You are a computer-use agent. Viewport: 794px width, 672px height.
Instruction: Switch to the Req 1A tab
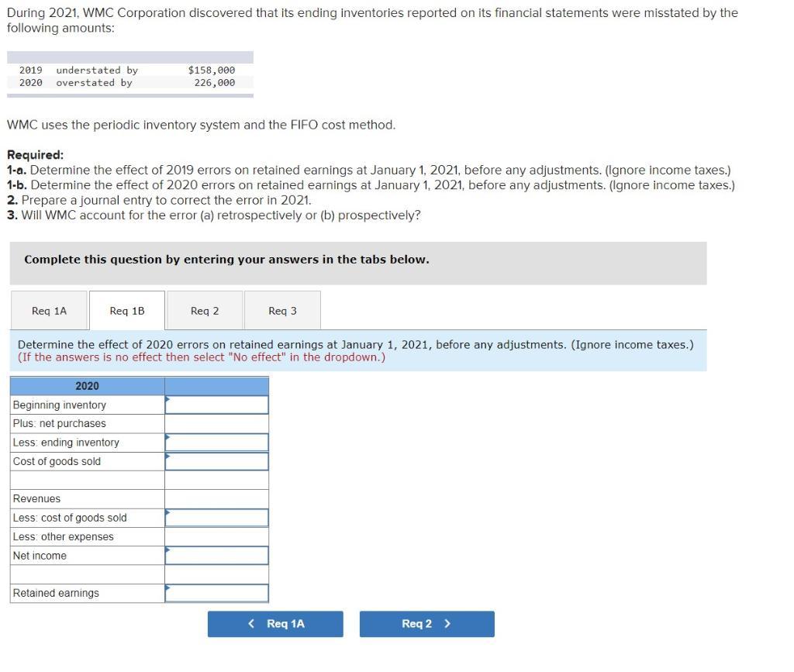point(49,310)
